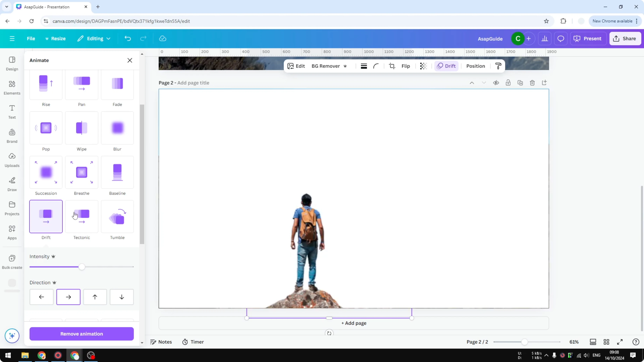Screen dimensions: 644x362
Task: Lock the current page
Action: [x=508, y=83]
